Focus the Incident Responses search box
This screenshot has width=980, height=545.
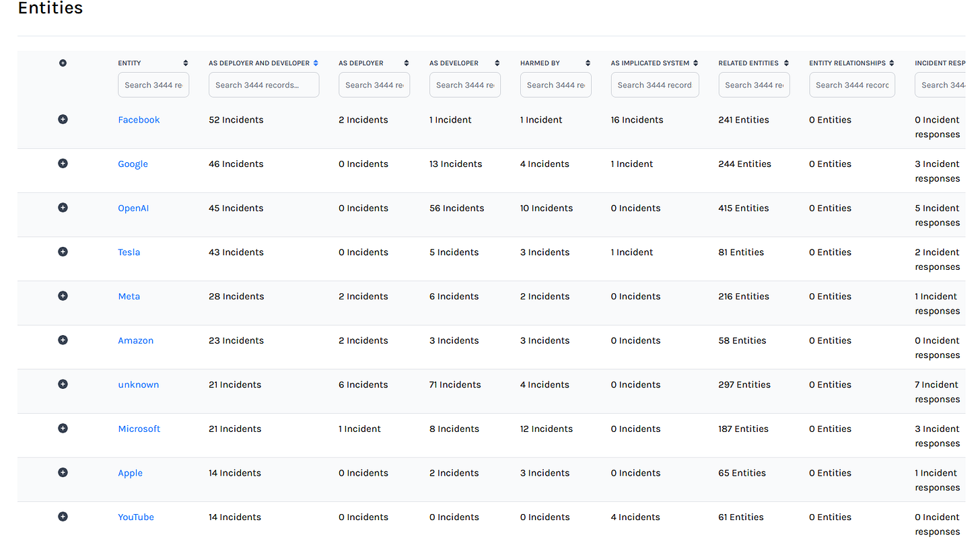(x=940, y=85)
